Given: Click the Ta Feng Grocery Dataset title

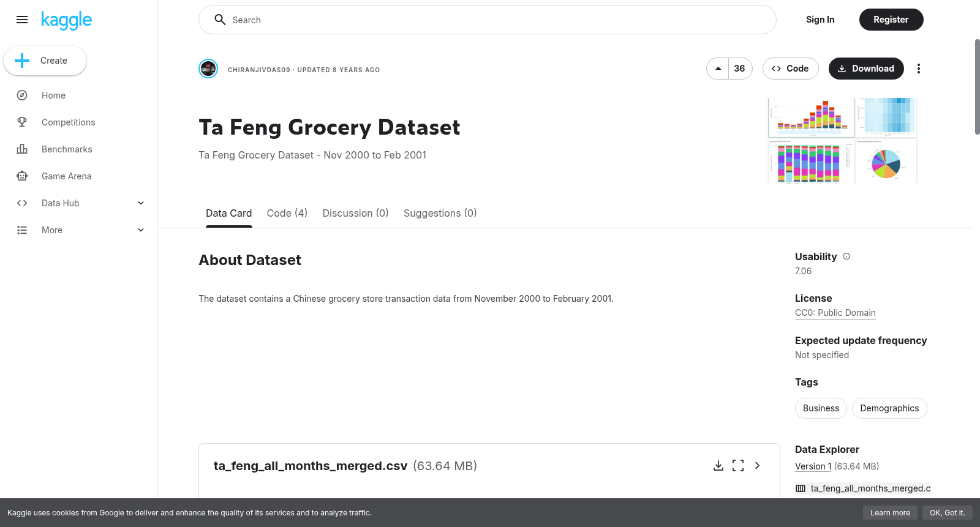Looking at the screenshot, I should (x=330, y=127).
